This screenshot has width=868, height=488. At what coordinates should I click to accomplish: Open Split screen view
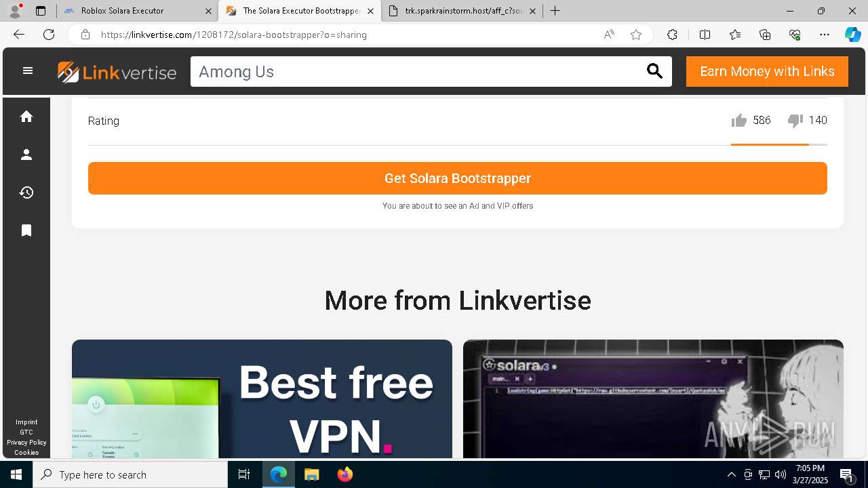[705, 35]
